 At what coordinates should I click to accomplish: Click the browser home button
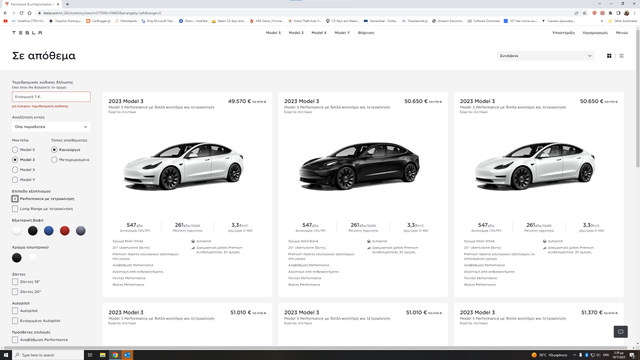click(x=29, y=13)
